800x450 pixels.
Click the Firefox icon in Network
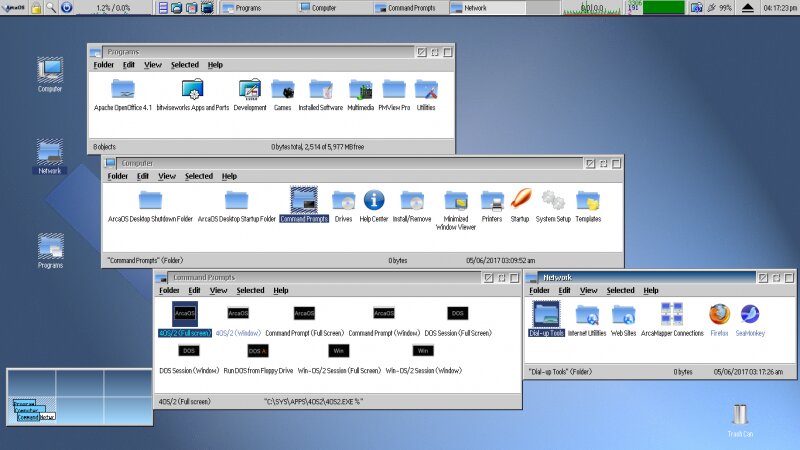[719, 314]
